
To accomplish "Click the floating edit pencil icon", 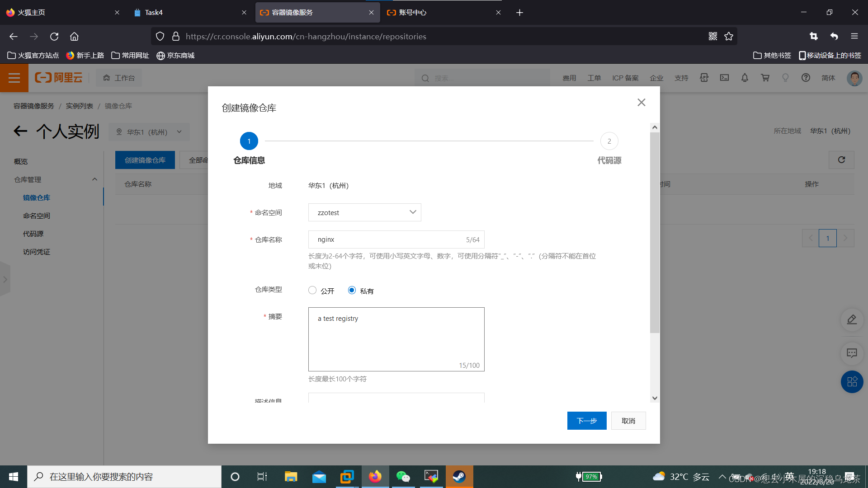I will point(852,319).
